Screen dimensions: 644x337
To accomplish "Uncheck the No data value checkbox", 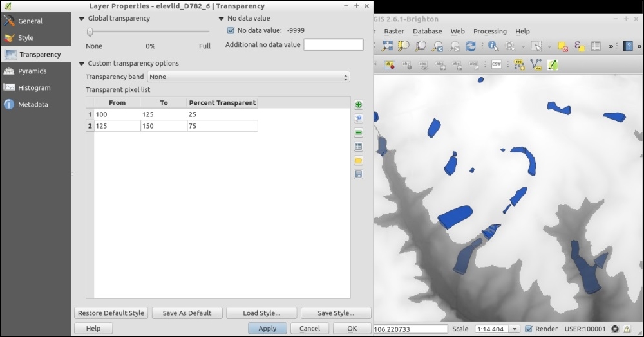I will pos(231,30).
